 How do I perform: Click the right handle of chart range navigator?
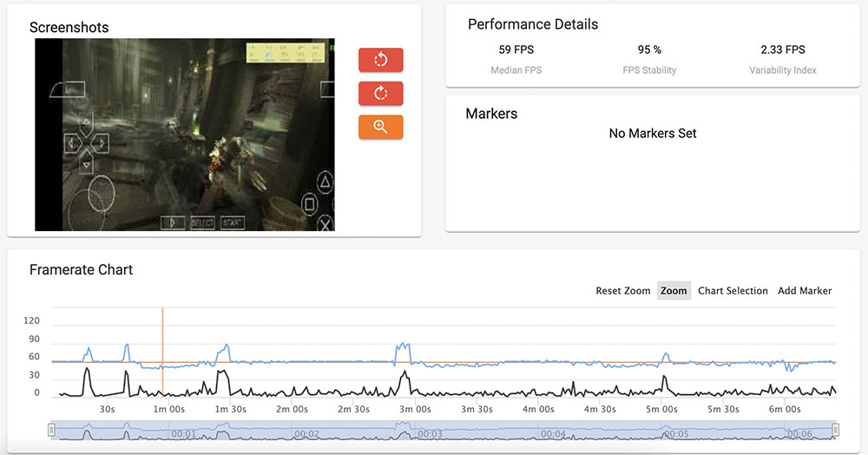[x=835, y=430]
